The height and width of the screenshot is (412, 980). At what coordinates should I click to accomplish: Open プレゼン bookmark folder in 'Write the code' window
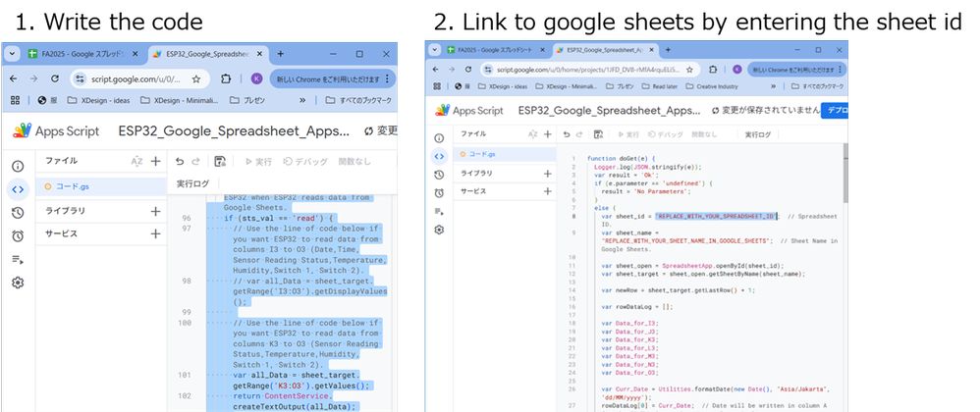[246, 100]
